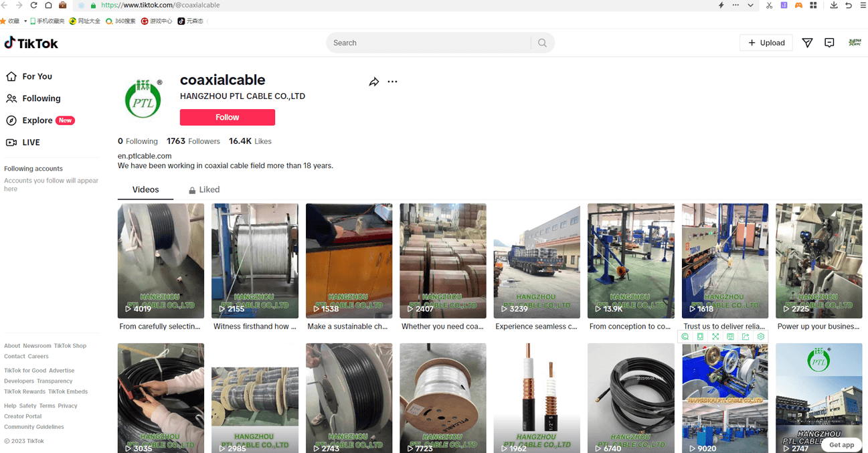The height and width of the screenshot is (453, 868).
Task: Follow the coaxialcable account
Action: coord(228,117)
